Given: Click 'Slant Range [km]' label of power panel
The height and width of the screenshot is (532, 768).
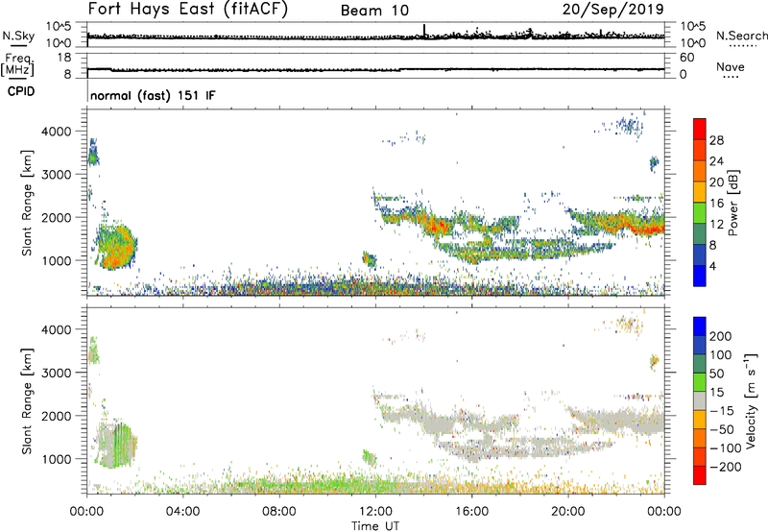Looking at the screenshot, I should pos(27,203).
